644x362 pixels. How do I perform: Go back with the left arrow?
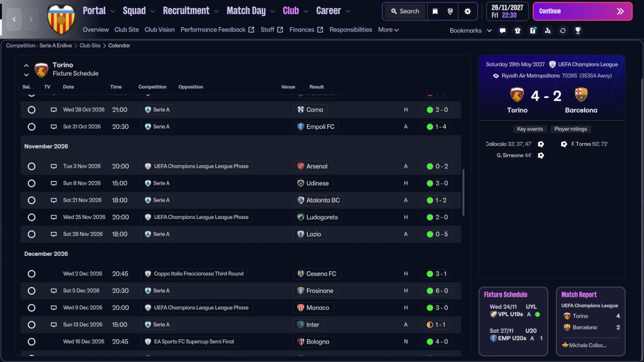(x=14, y=19)
